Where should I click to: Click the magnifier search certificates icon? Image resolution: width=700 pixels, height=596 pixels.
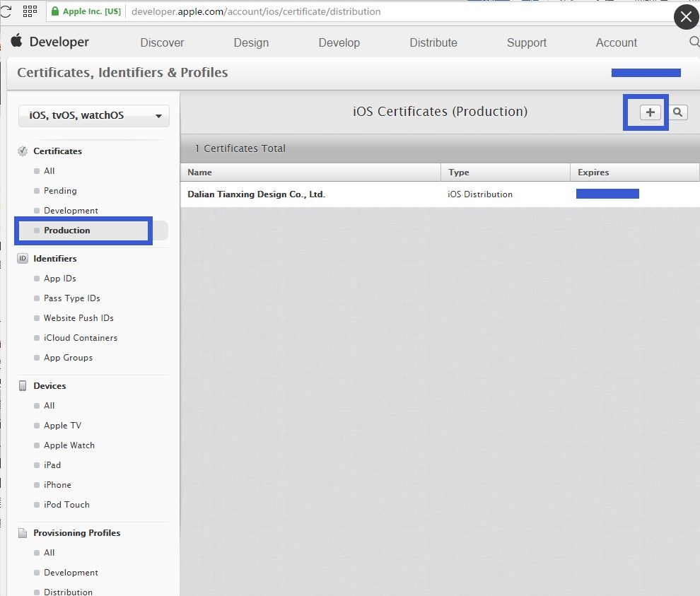coord(677,112)
